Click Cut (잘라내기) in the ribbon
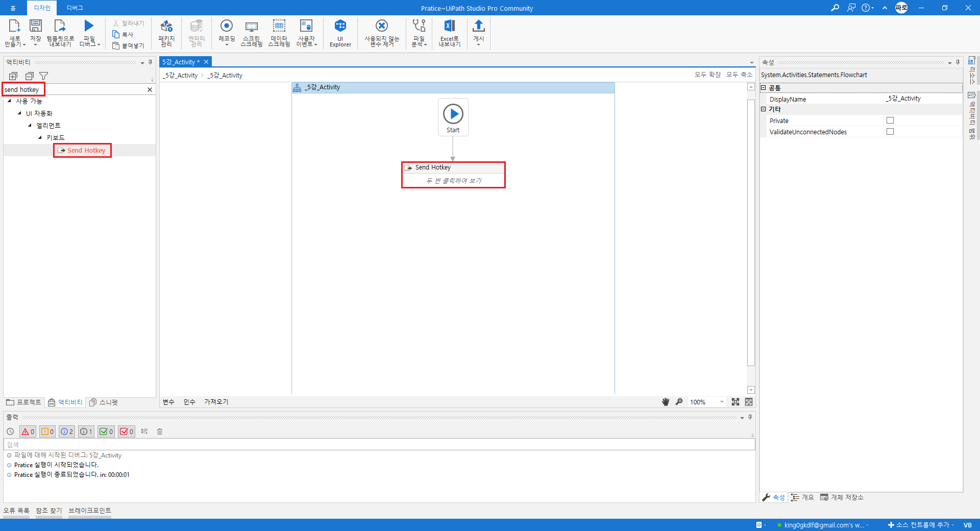The height and width of the screenshot is (531, 980). click(129, 23)
